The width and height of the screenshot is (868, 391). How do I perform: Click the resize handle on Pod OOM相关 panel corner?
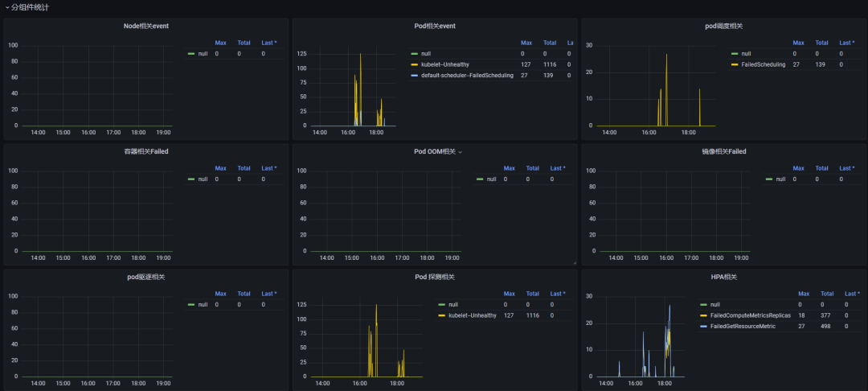click(x=575, y=262)
